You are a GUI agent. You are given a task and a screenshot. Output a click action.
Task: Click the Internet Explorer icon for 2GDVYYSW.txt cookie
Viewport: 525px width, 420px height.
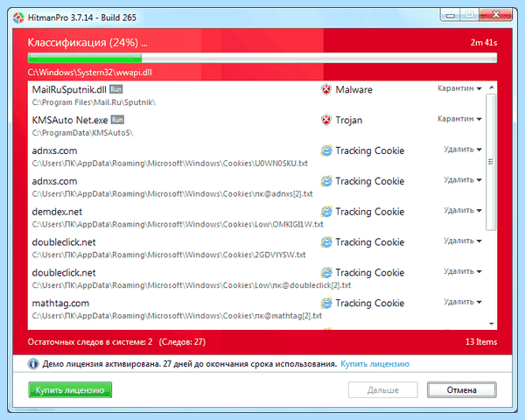point(326,242)
